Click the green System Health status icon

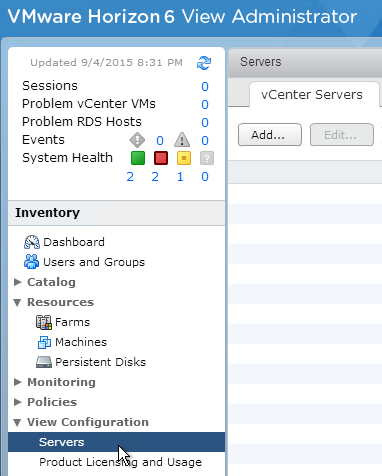tap(138, 158)
